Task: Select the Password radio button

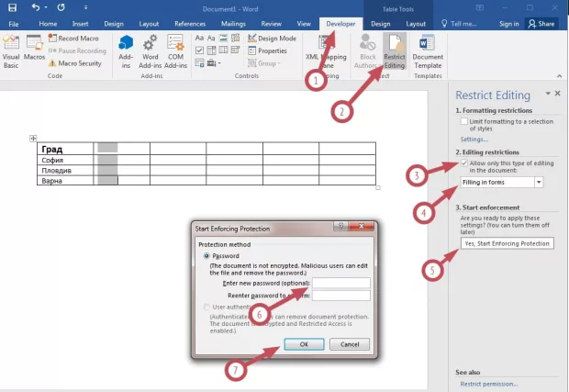Action: (x=206, y=256)
